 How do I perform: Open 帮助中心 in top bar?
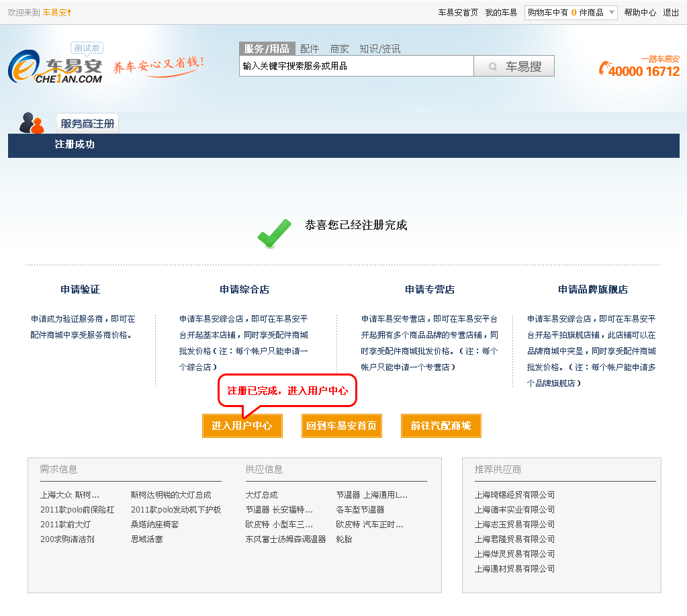click(x=639, y=13)
